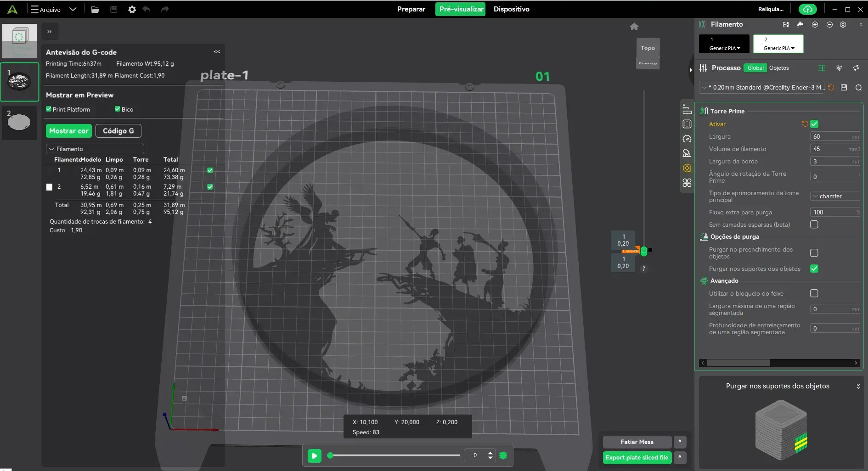Select the Objetos process tab
The image size is (868, 471).
point(779,68)
